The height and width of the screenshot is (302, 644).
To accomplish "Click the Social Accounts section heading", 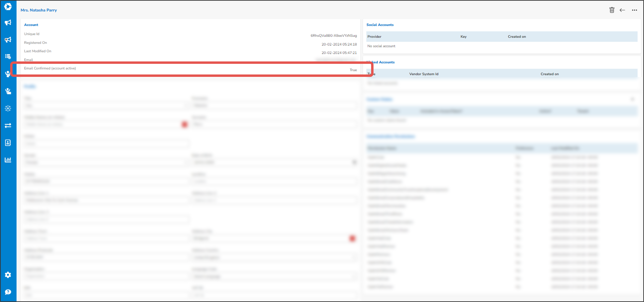I will coord(380,25).
